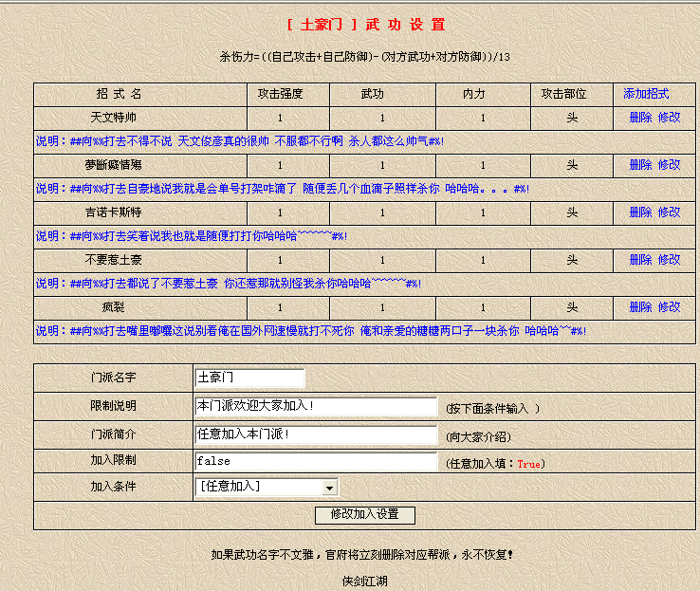Click the red True hint text
Viewport: 700px width, 591px height.
click(x=528, y=464)
